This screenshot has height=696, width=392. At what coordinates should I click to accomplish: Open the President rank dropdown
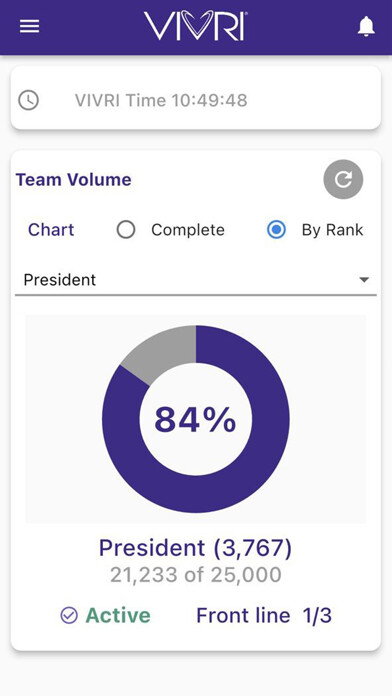196,280
